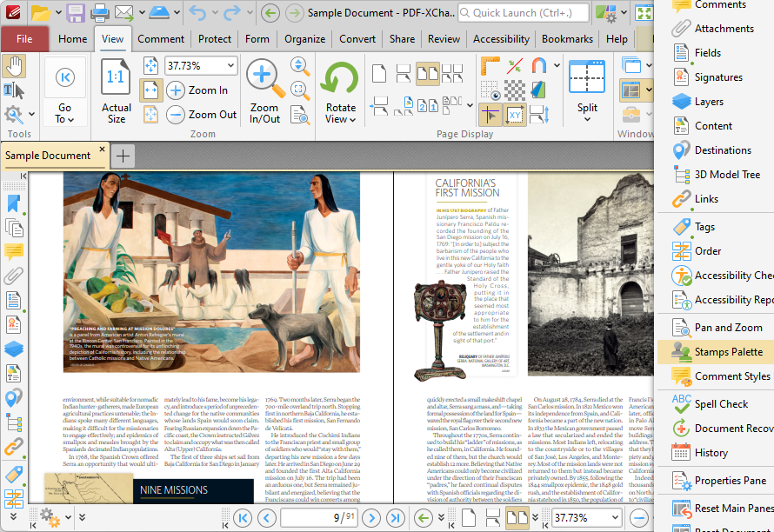The width and height of the screenshot is (774, 532).
Task: Click the Undo icon
Action: [198, 13]
